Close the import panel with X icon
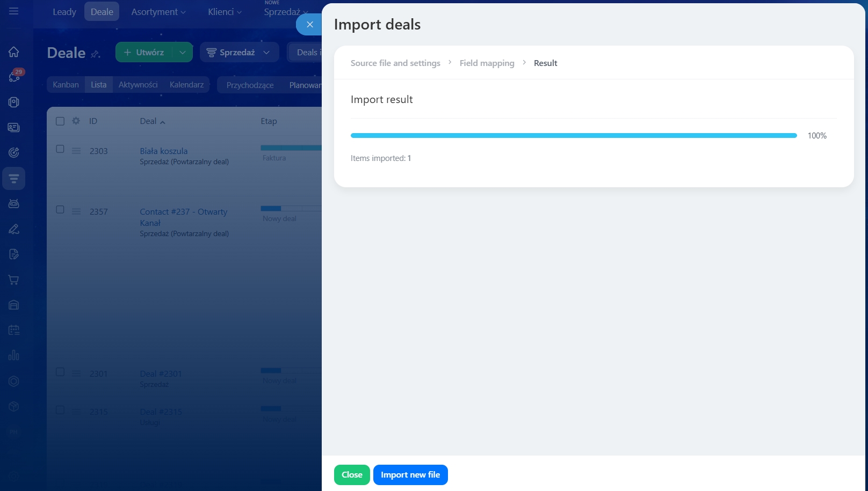The height and width of the screenshot is (491, 868). point(309,24)
